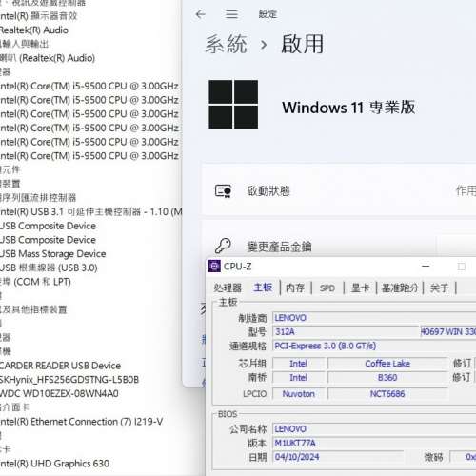Select WDC WD10EZEX-08WN4A0 drive
The height and width of the screenshot is (476, 476).
pyautogui.click(x=59, y=393)
